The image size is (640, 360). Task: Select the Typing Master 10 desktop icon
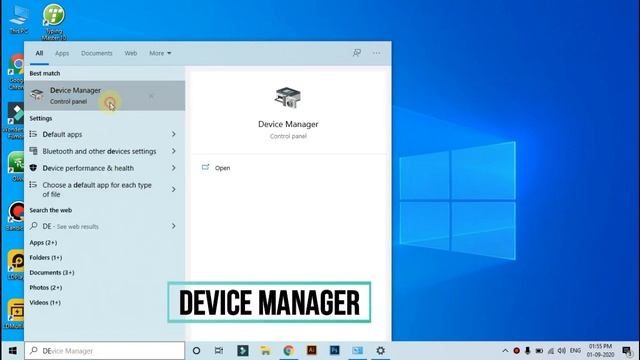[x=53, y=22]
